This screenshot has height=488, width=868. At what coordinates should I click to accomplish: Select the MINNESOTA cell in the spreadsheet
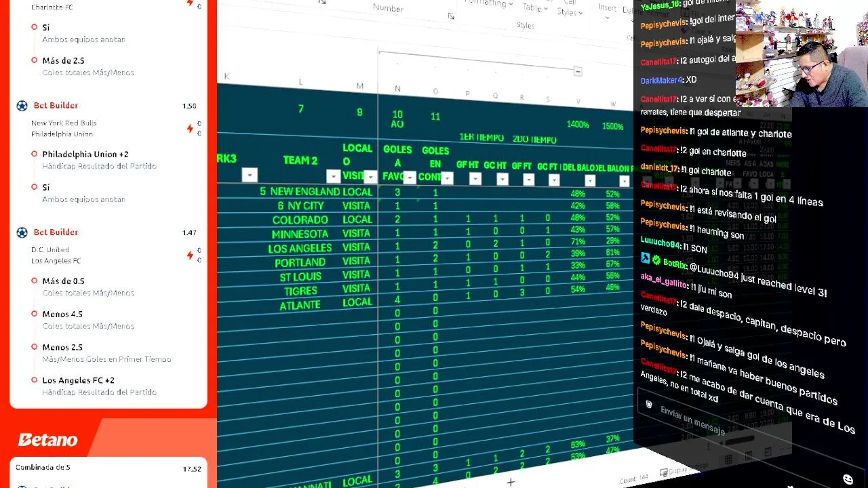(300, 235)
